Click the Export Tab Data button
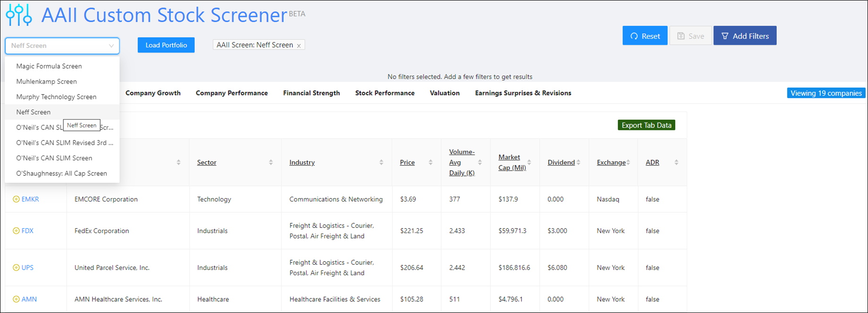 (x=646, y=125)
